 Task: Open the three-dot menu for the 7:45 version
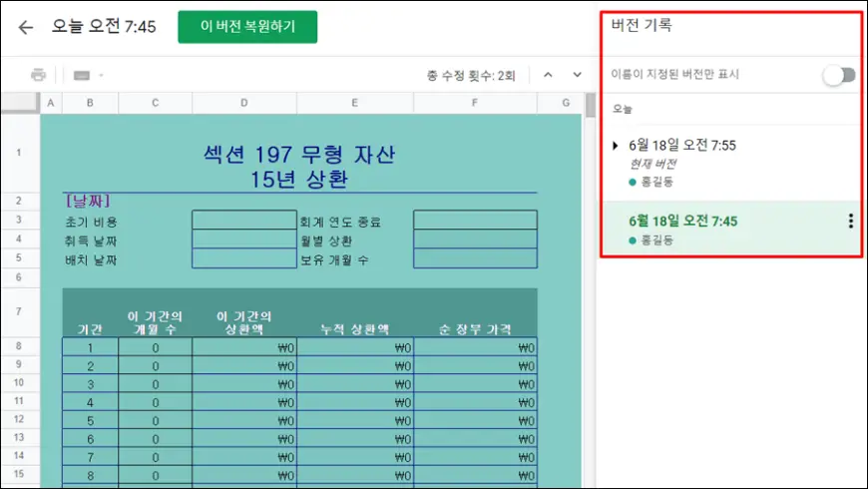pyautogui.click(x=850, y=222)
